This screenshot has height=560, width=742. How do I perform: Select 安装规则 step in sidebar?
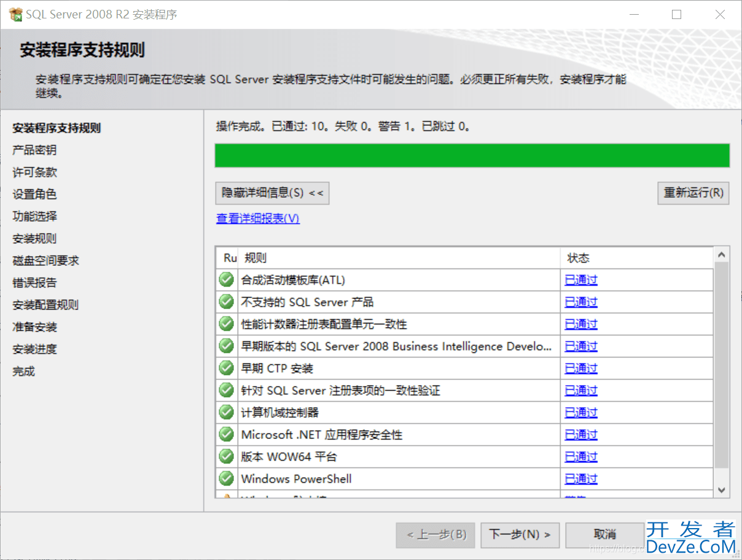point(34,239)
